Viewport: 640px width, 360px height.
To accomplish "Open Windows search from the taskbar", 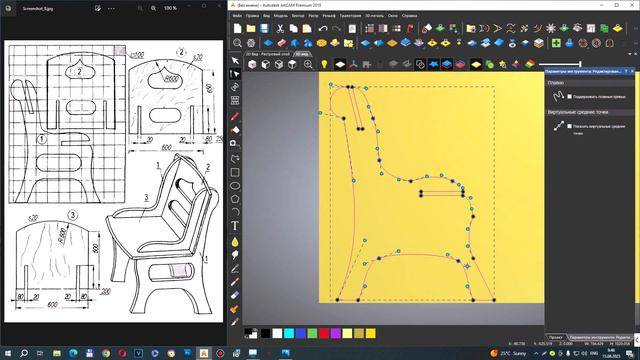I will 24,353.
